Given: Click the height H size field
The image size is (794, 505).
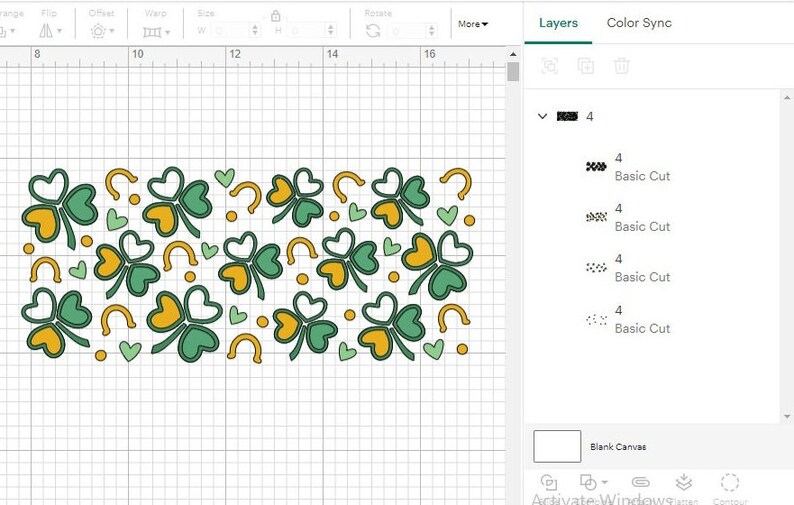Looking at the screenshot, I should [x=306, y=30].
